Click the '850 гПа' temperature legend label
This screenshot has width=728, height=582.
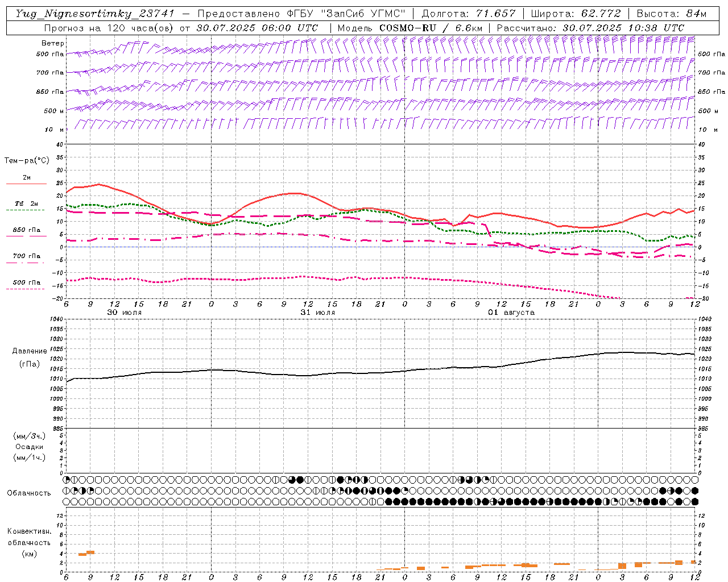[27, 230]
